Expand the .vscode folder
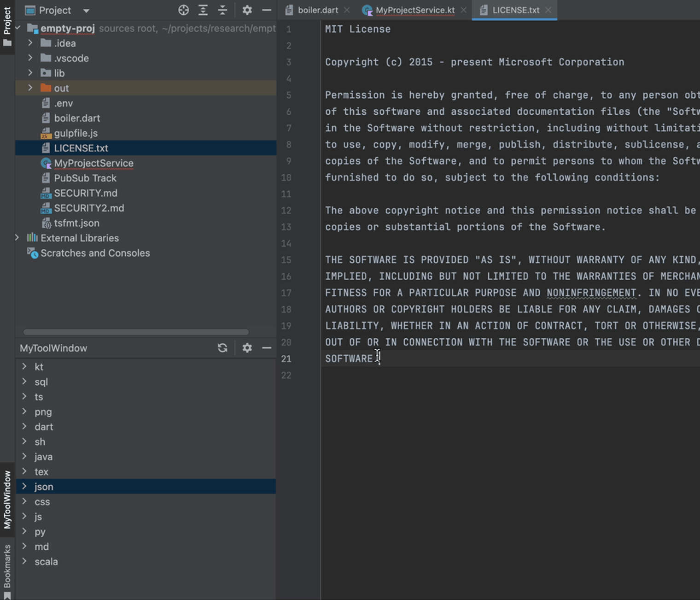The width and height of the screenshot is (700, 600). tap(30, 58)
